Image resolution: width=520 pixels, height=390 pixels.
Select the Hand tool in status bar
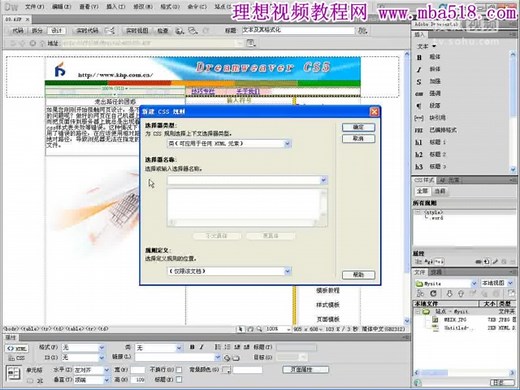(250, 329)
